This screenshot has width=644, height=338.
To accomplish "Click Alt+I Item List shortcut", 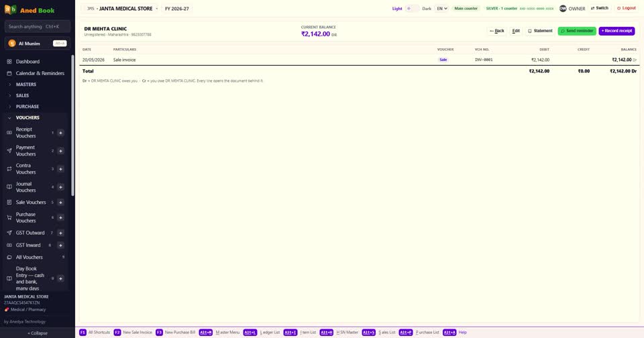I will [300, 332].
